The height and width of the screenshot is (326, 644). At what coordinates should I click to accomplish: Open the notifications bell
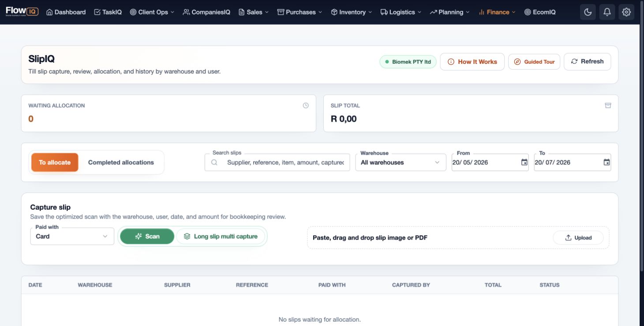click(x=607, y=12)
